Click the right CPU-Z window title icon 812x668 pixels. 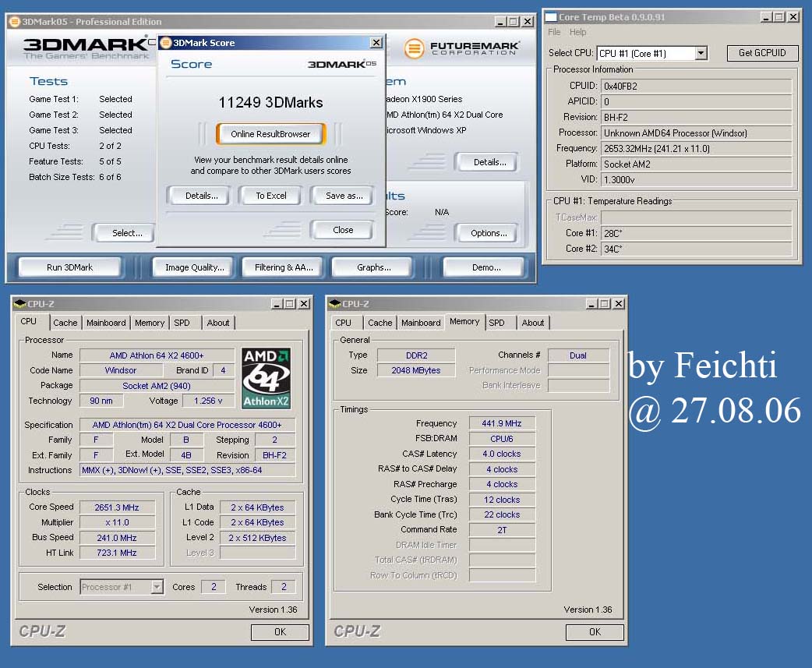point(334,303)
